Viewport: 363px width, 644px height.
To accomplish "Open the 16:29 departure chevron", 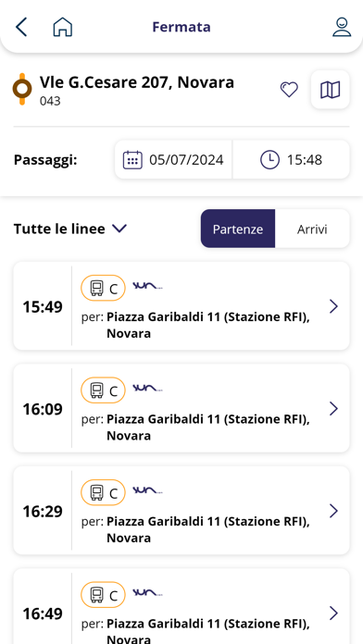I will (x=333, y=511).
